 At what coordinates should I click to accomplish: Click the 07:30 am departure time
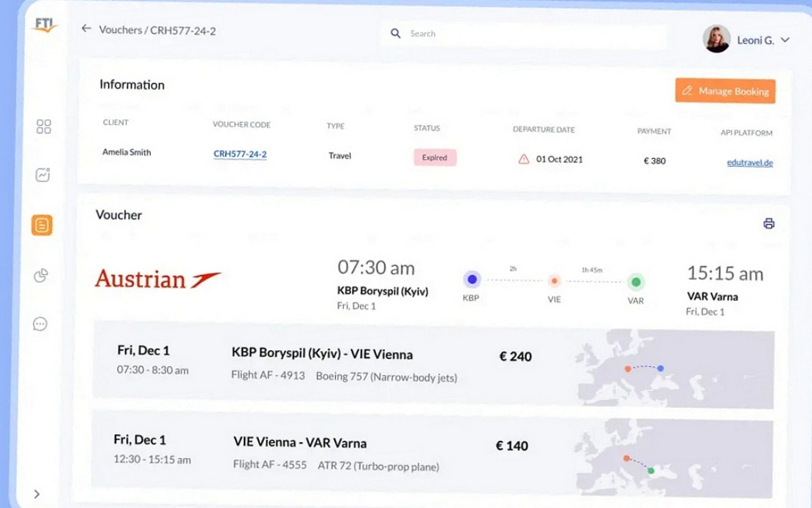pyautogui.click(x=376, y=268)
